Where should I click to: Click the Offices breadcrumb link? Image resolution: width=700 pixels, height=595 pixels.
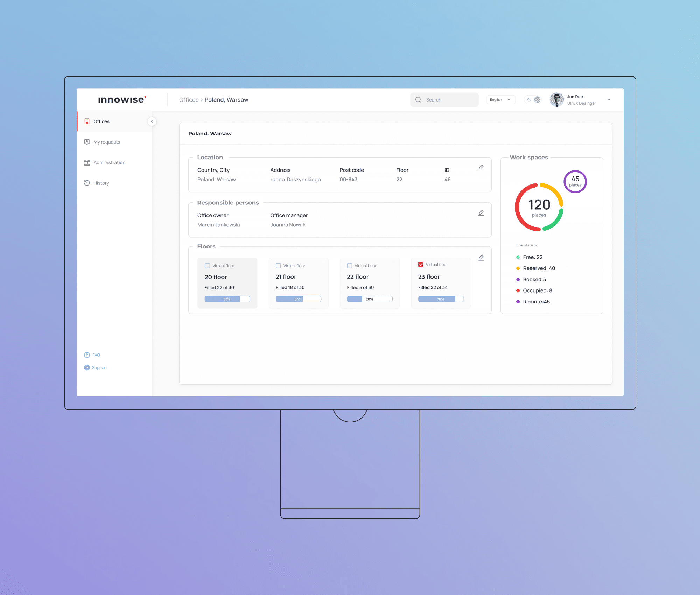tap(189, 100)
